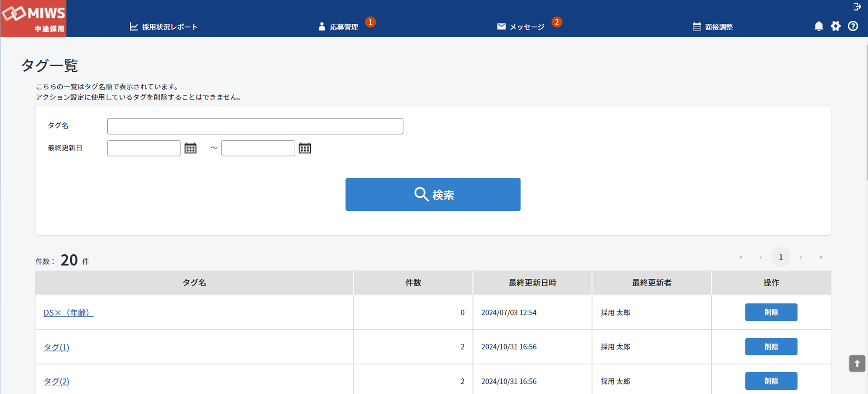Open the logout icon at top right
This screenshot has height=394, width=868.
coord(857,7)
